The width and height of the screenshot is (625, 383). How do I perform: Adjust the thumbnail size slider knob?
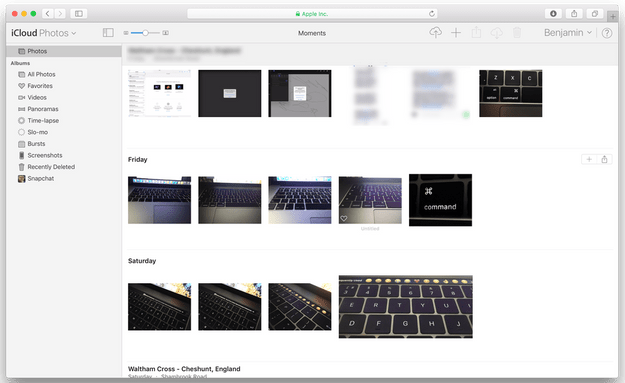pyautogui.click(x=145, y=33)
